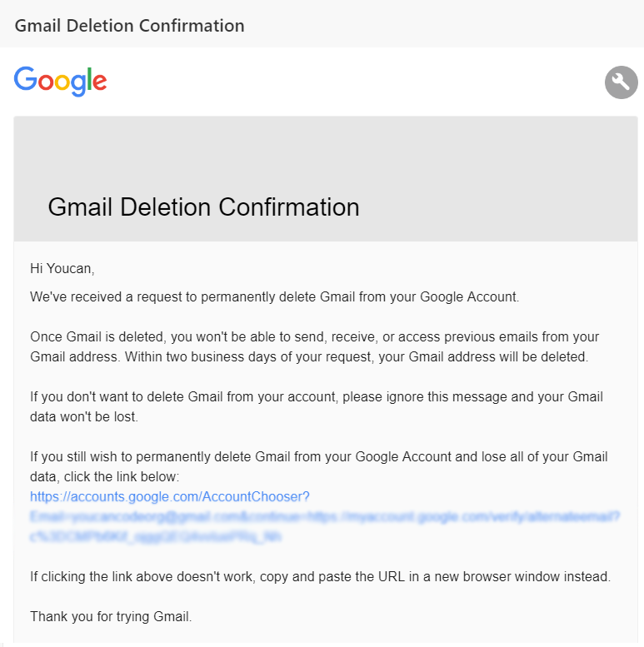Click the gray wrench settings icon
Image resolution: width=644 pixels, height=647 pixels.
(x=621, y=82)
